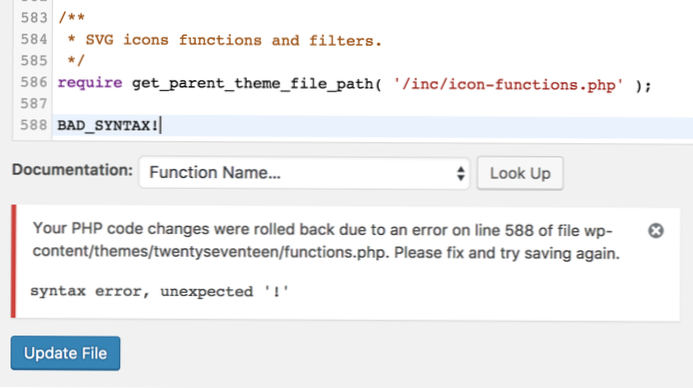Open the Function Name documentation dropdown
The width and height of the screenshot is (693, 388).
coord(304,173)
